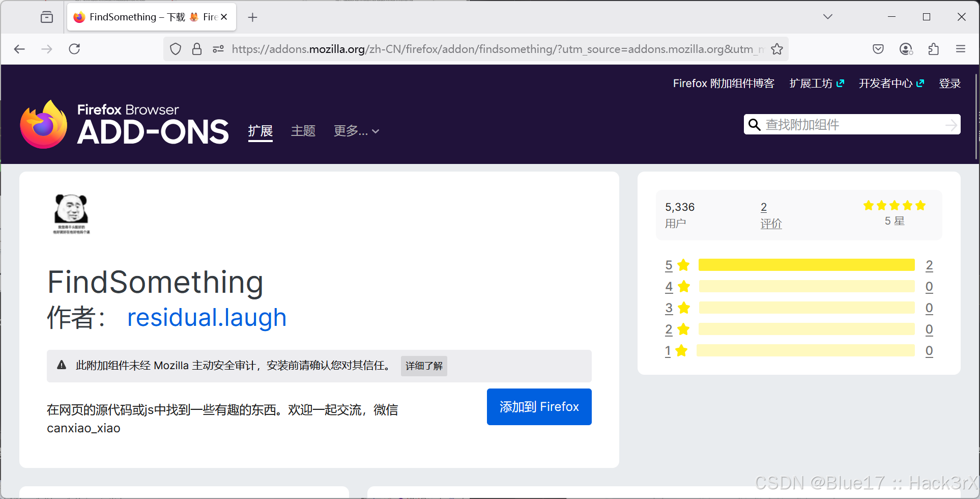
Task: Click the 详细了解 button
Action: point(424,366)
